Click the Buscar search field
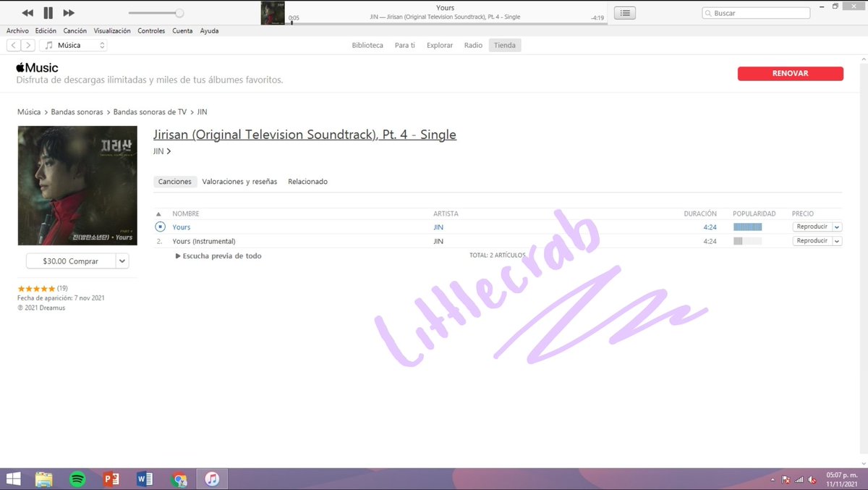 (756, 13)
